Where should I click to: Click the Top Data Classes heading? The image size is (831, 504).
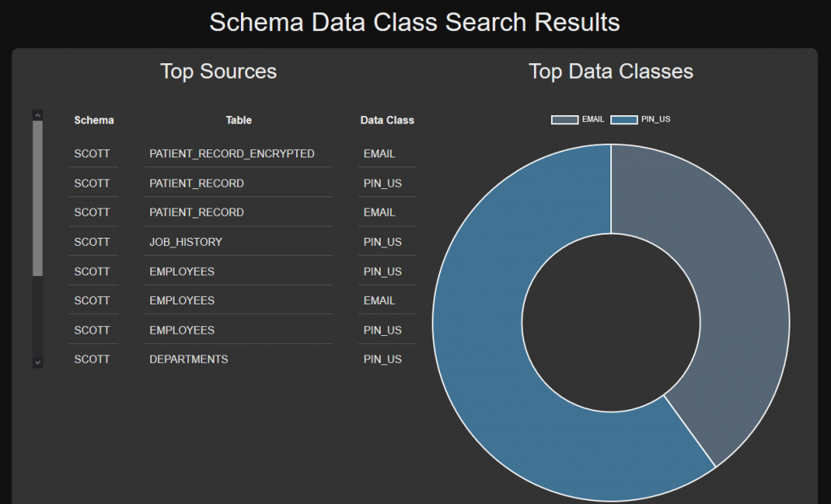[x=611, y=71]
